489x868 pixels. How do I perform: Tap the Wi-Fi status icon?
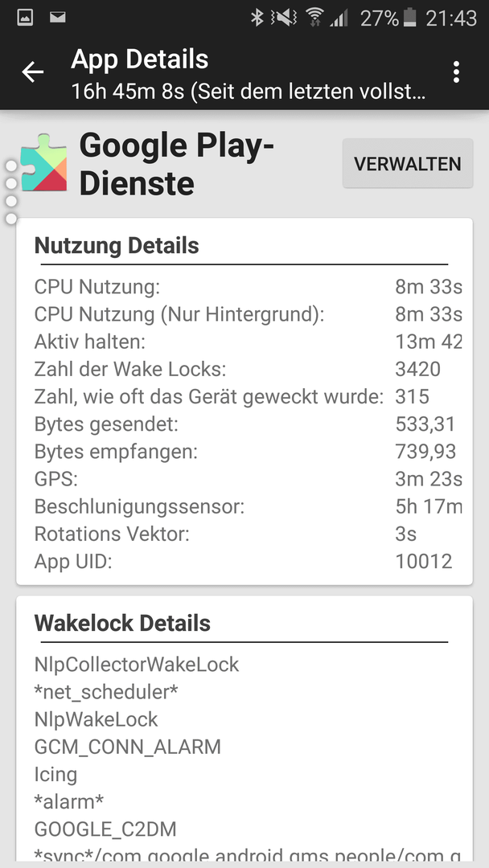tap(314, 18)
